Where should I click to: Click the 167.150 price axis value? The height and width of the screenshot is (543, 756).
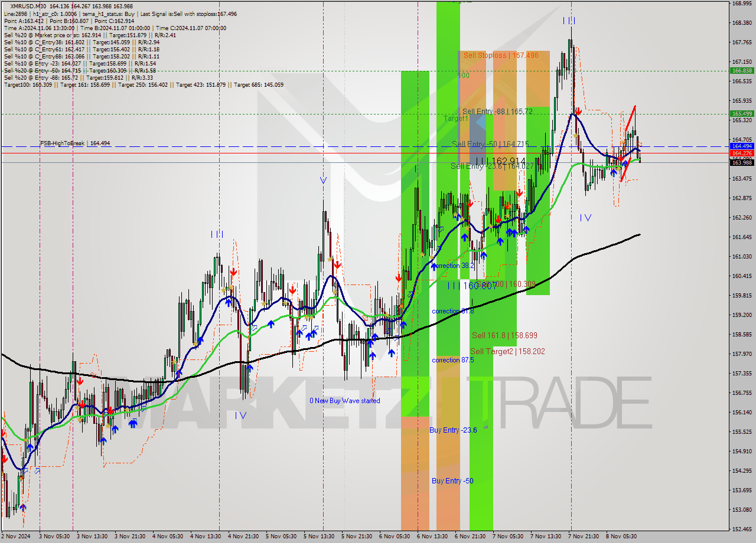tap(742, 61)
